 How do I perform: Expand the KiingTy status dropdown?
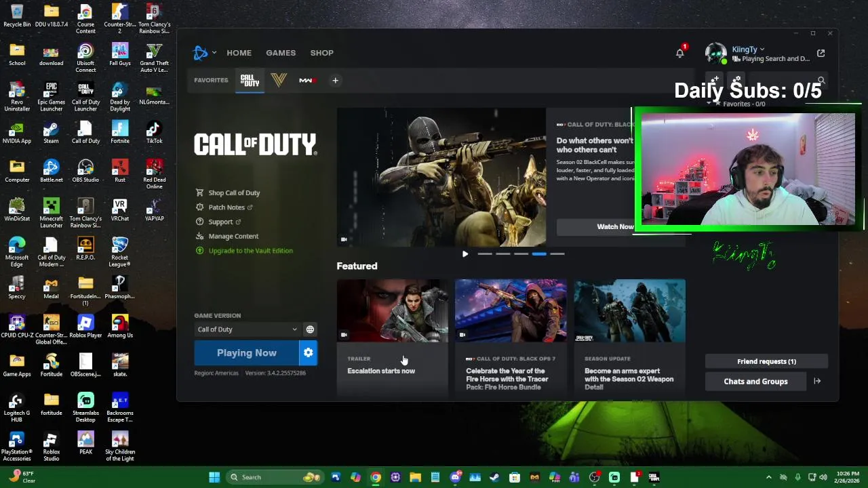point(762,49)
